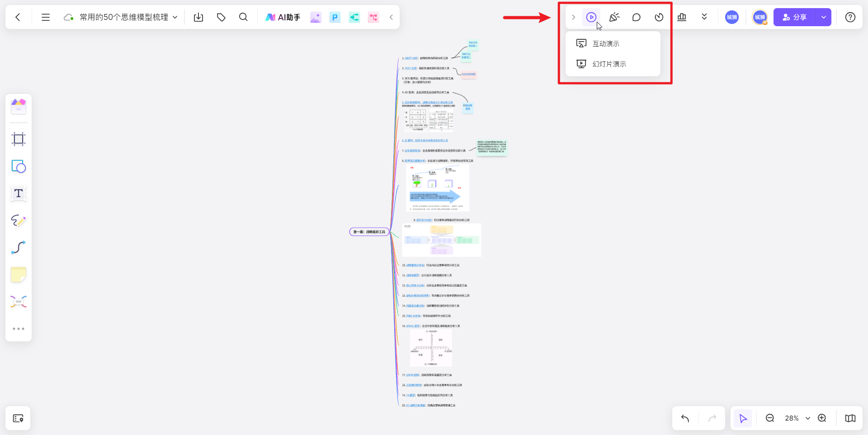Click the 分享 share button
The image size is (868, 435).
794,17
